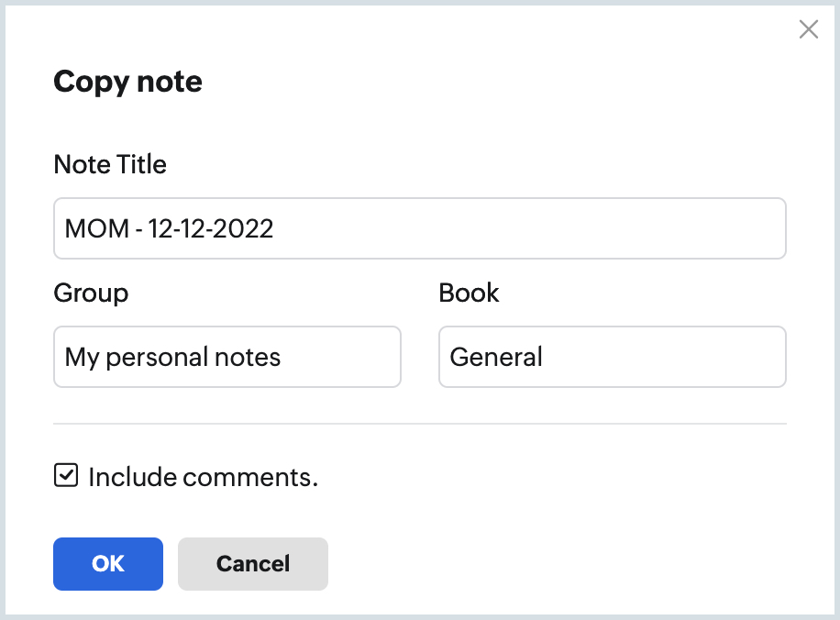Enable comment inclusion for the copied note
Image resolution: width=840 pixels, height=620 pixels.
(x=66, y=476)
